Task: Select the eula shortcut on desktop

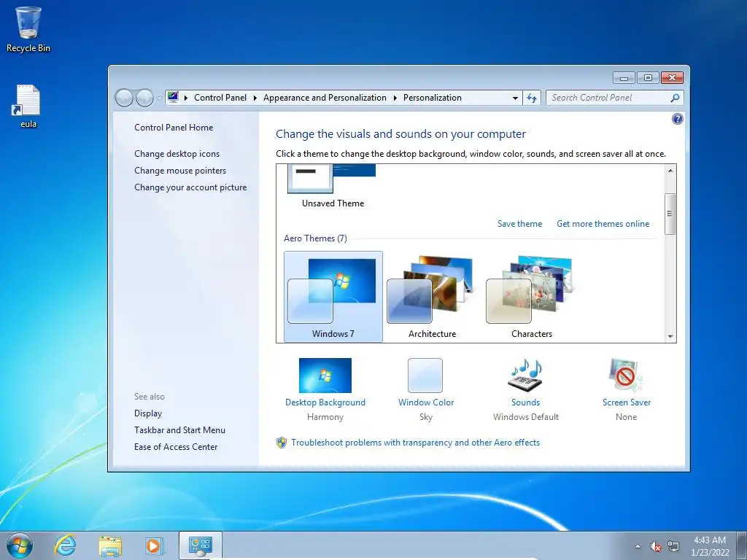Action: (x=28, y=106)
